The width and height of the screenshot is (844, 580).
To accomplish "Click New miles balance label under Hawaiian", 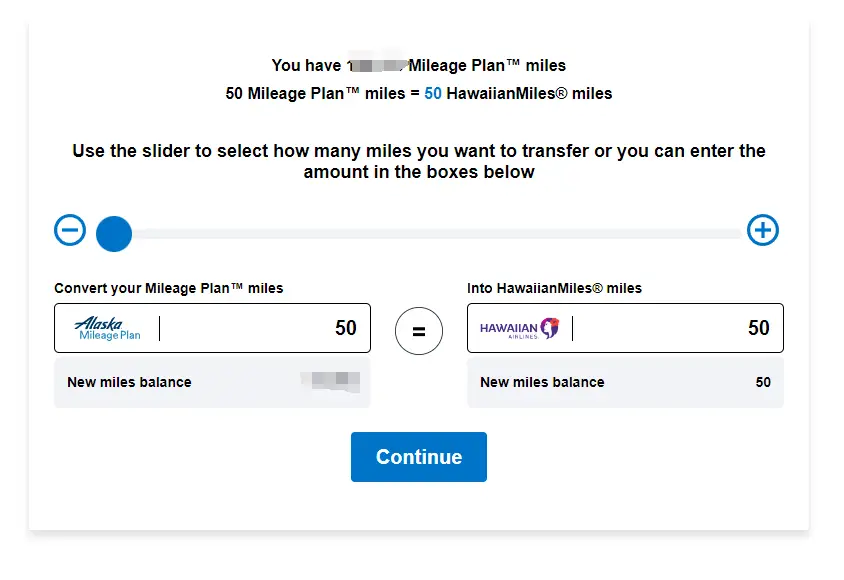I will point(542,382).
